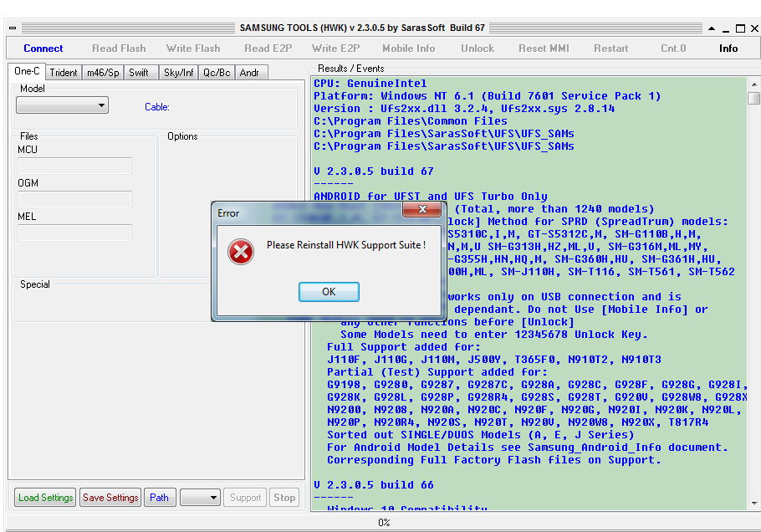Minimize the Samsung Tools window
Image resolution: width=761 pixels, height=532 pixels.
(726, 29)
